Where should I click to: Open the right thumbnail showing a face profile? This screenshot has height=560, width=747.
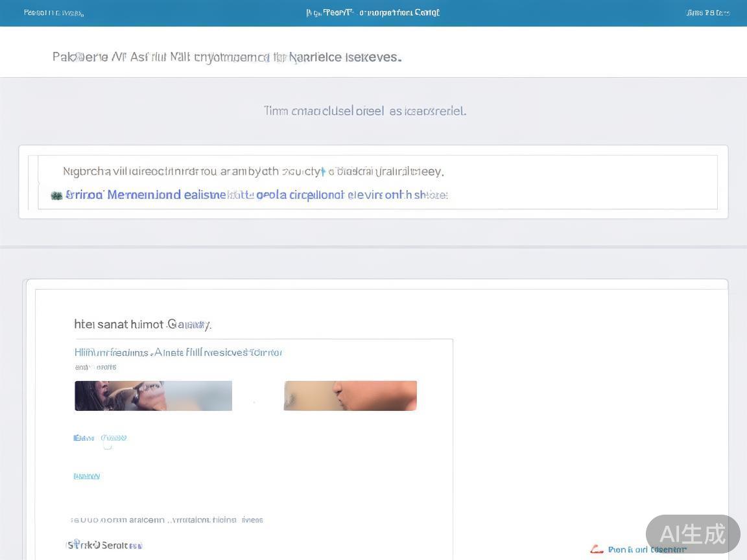(350, 395)
